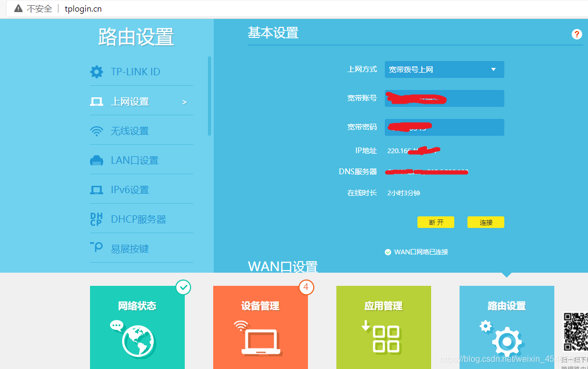Screen dimensions: 588x369
Task: Click the 基本设置 heading
Action: (x=273, y=33)
